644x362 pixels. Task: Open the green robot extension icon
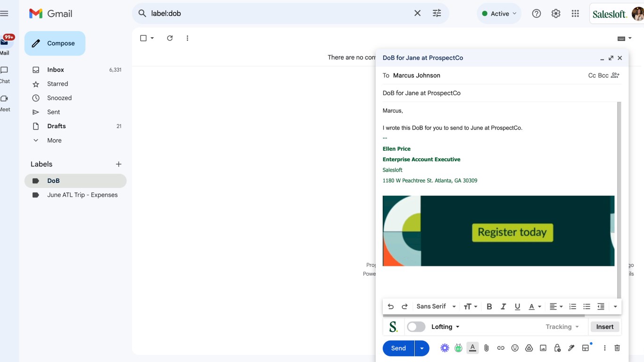click(458, 348)
